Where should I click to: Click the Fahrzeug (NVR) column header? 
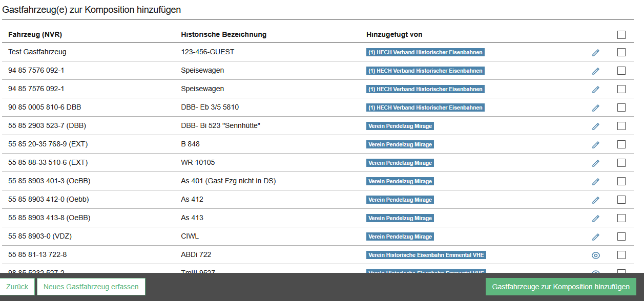pyautogui.click(x=35, y=34)
